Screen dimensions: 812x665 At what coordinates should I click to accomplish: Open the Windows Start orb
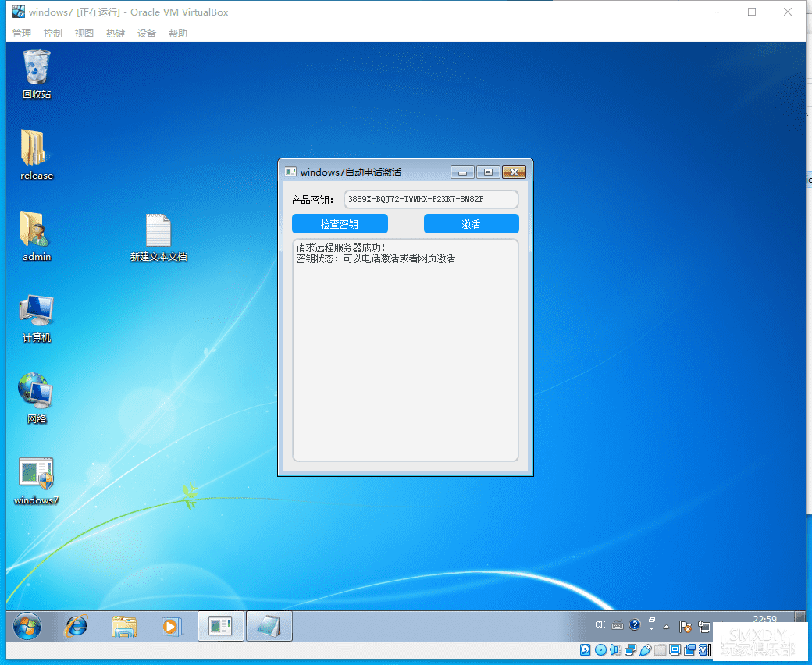coord(27,626)
